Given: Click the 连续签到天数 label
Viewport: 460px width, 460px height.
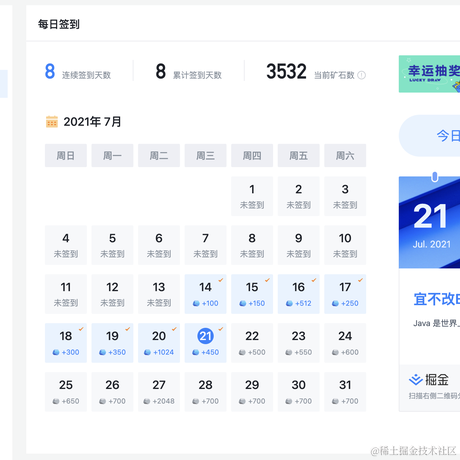Looking at the screenshot, I should click(x=86, y=75).
